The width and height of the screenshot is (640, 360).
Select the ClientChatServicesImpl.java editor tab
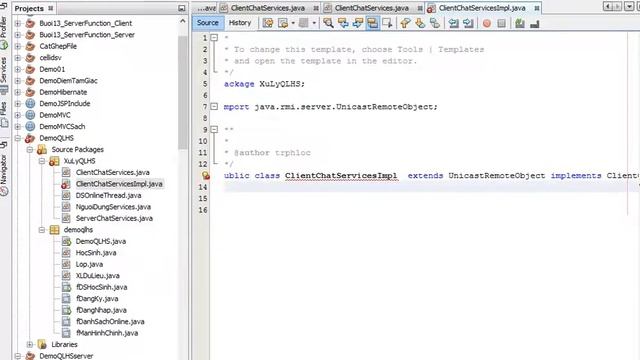pyautogui.click(x=482, y=8)
